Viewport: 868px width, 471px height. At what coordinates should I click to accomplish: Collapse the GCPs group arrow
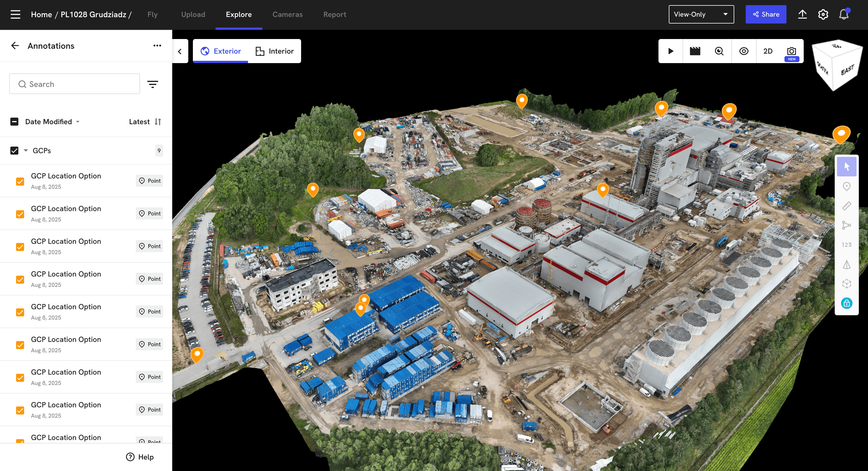point(26,151)
